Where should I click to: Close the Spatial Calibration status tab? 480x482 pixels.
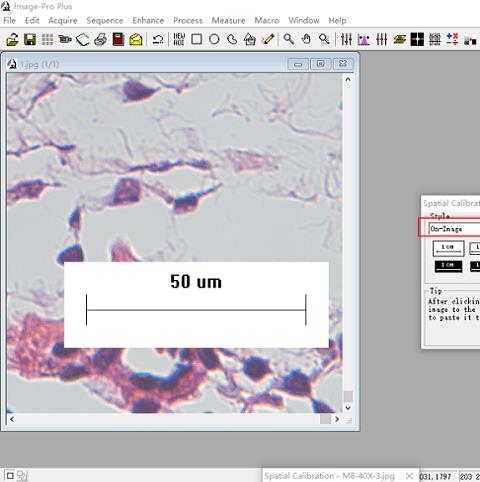(x=409, y=476)
